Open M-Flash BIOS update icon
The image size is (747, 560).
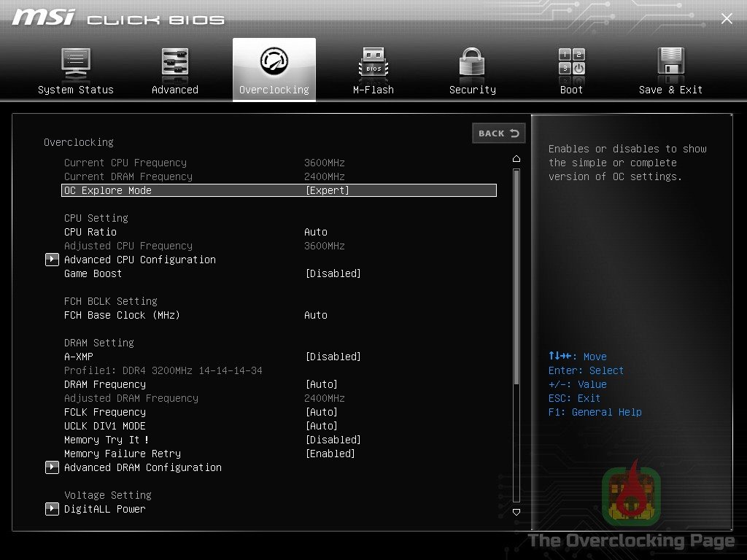pos(373,62)
